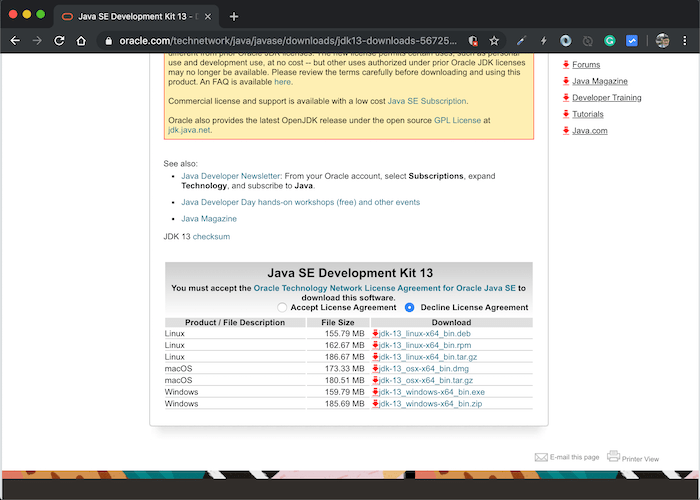Download jdk-13_linux-x64_bin.rpm

click(425, 345)
